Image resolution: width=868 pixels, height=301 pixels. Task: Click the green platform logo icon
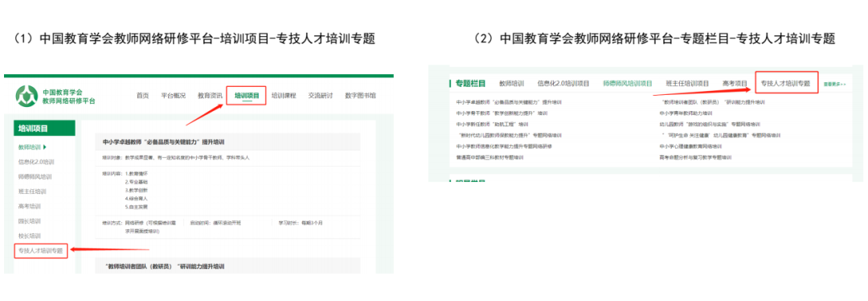(27, 96)
